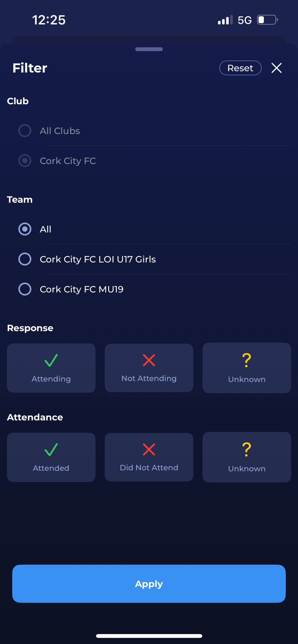
Task: Select the yellow question mark under Response
Action: pos(247,360)
